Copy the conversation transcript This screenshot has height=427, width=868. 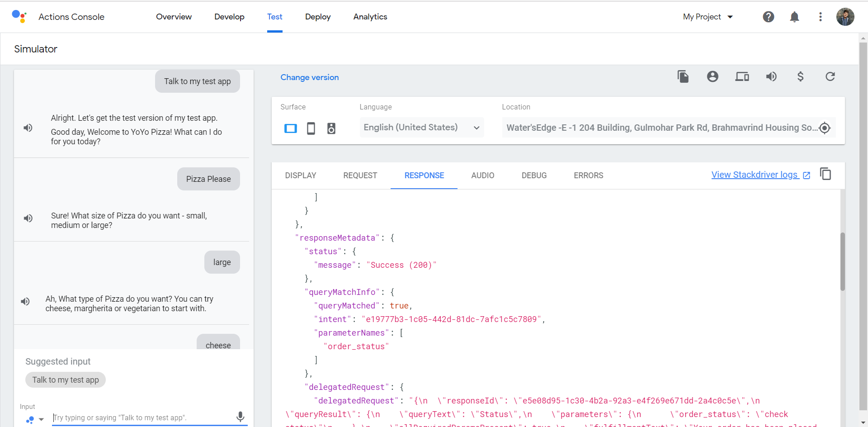click(x=683, y=76)
